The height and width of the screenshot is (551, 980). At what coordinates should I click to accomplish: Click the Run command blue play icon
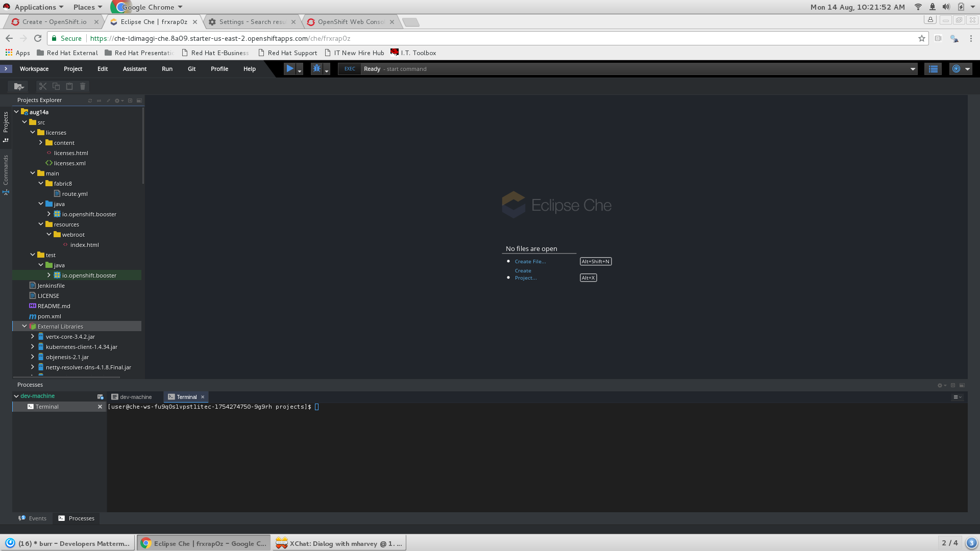click(x=290, y=68)
